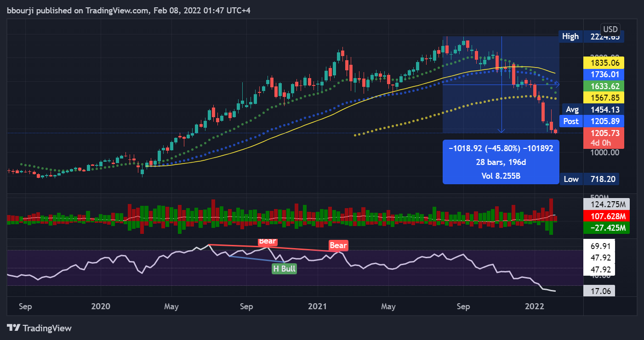Image resolution: width=644 pixels, height=340 pixels.
Task: Select the Avg 1454.13 price label
Action: [593, 109]
